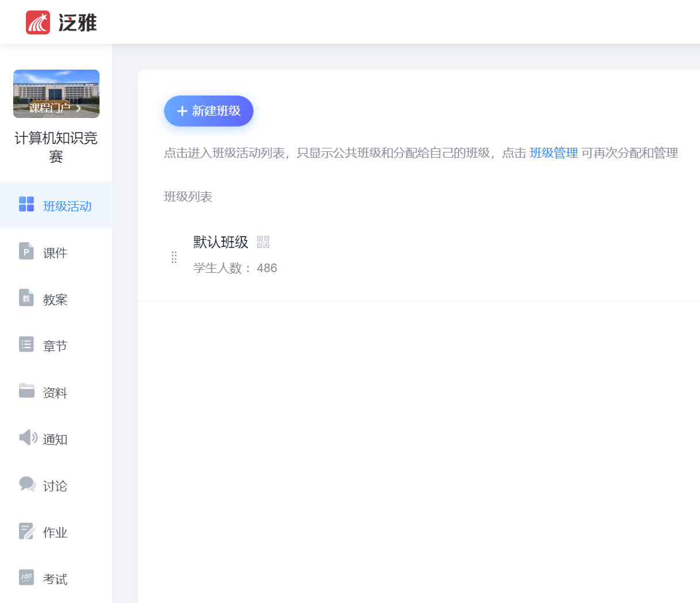
Task: Click the 考试 score icon
Action: (x=26, y=578)
